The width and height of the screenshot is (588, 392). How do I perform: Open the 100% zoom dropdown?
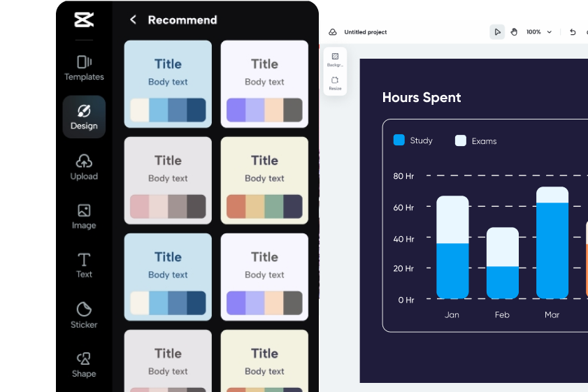(x=539, y=32)
